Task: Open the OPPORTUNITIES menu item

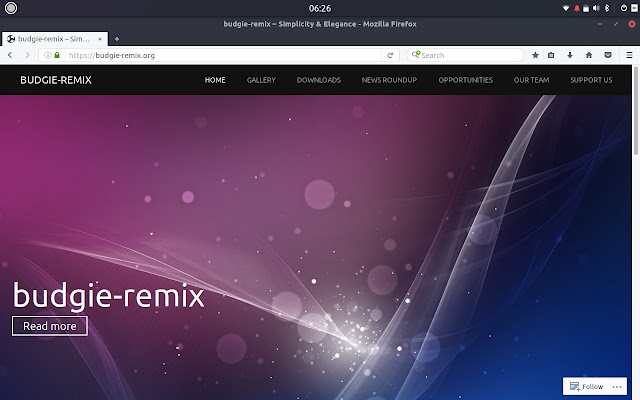Action: click(466, 80)
